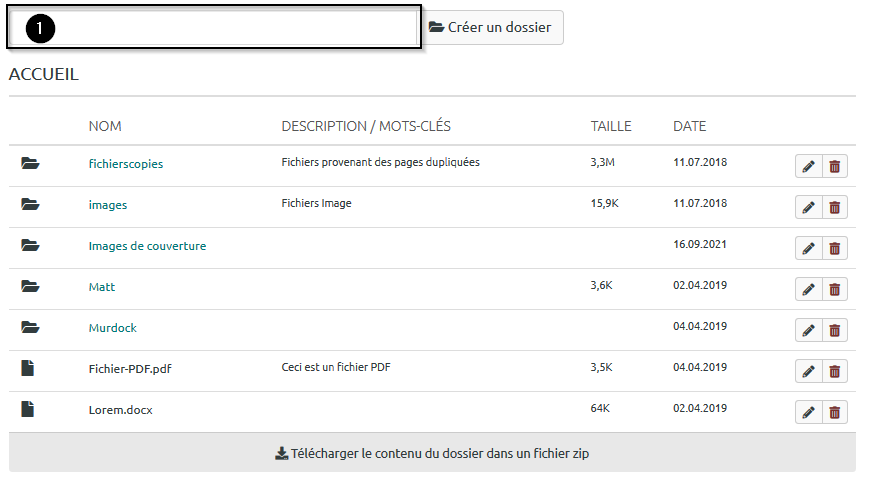Click pencil icon for Fichier-PDF.pdf

pyautogui.click(x=808, y=371)
